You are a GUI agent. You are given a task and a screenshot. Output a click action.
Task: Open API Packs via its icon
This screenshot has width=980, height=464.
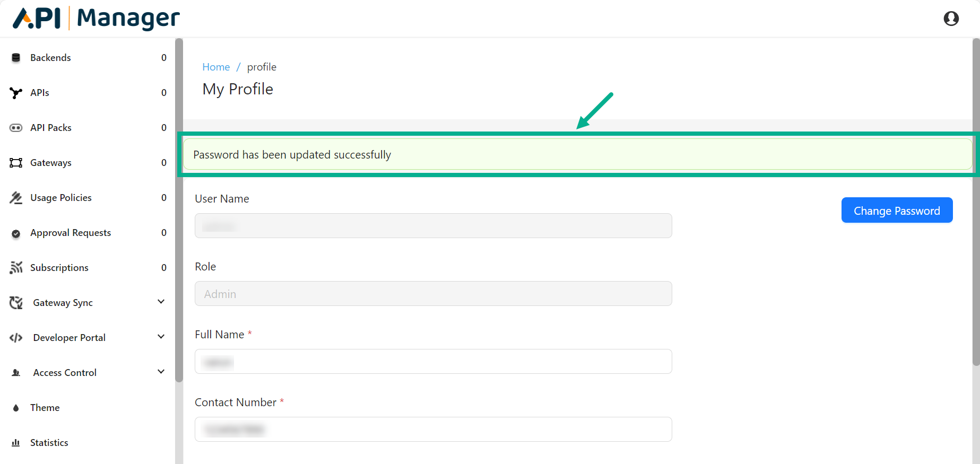(x=16, y=127)
